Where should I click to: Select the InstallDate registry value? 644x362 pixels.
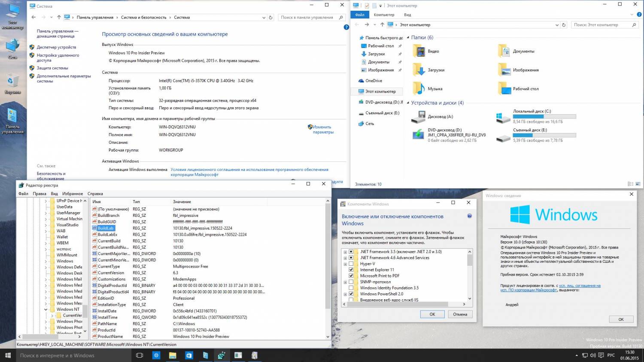click(x=107, y=311)
